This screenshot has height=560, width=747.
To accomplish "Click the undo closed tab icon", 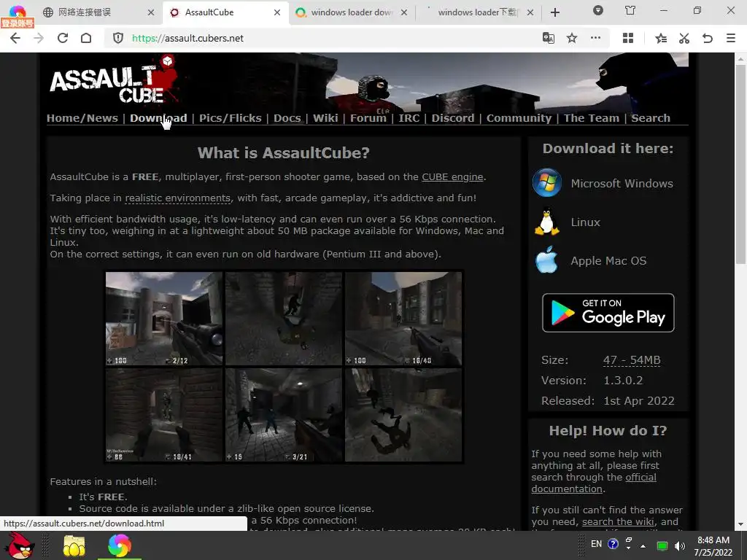I will tap(708, 38).
